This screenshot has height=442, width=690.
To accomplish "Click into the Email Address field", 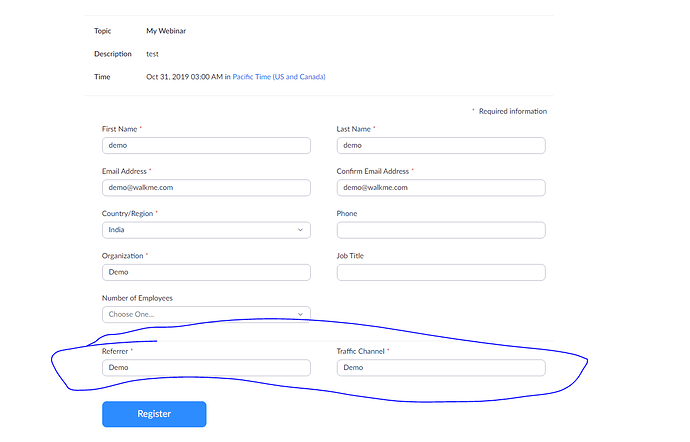I will coord(206,188).
